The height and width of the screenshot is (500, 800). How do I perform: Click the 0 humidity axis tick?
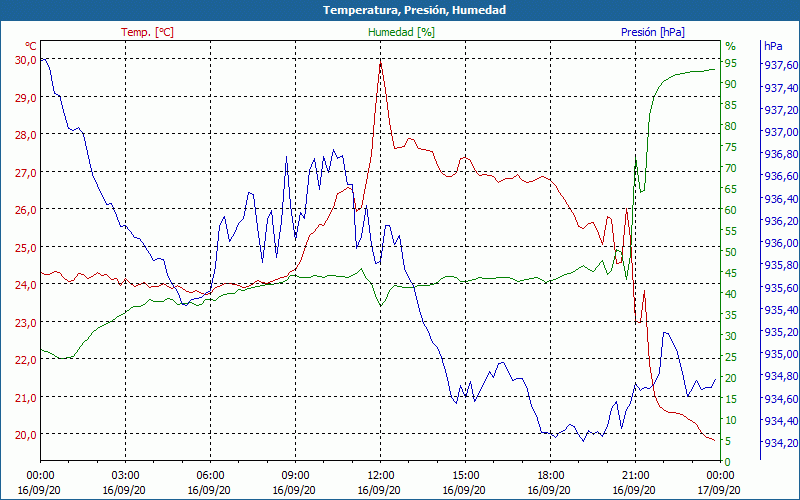pos(728,462)
